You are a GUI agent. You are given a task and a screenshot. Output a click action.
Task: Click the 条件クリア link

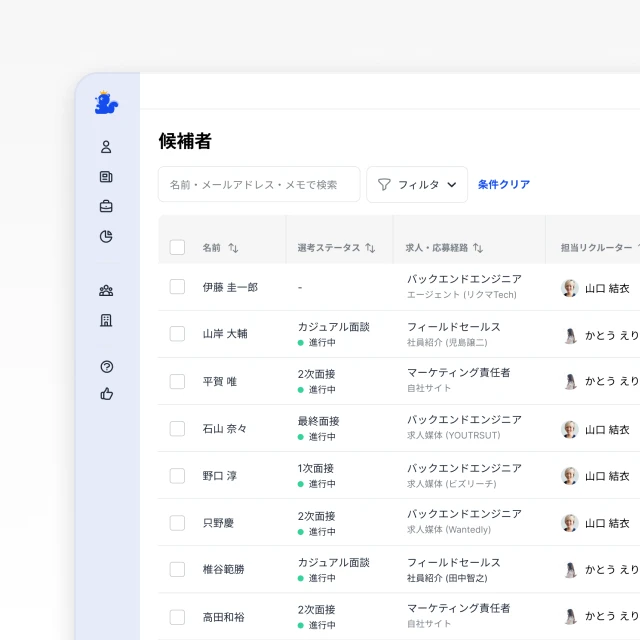pyautogui.click(x=504, y=184)
